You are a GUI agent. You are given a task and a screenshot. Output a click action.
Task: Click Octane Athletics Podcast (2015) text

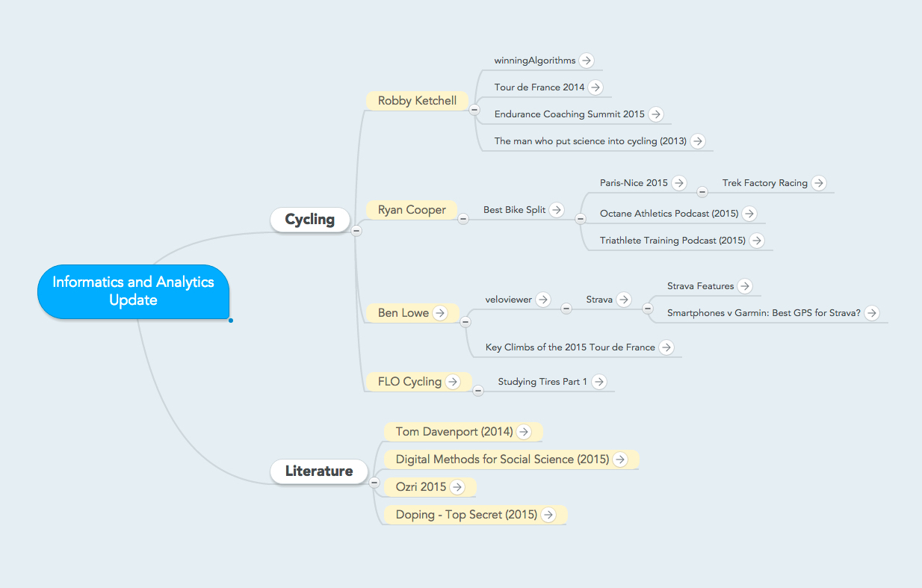coord(669,214)
